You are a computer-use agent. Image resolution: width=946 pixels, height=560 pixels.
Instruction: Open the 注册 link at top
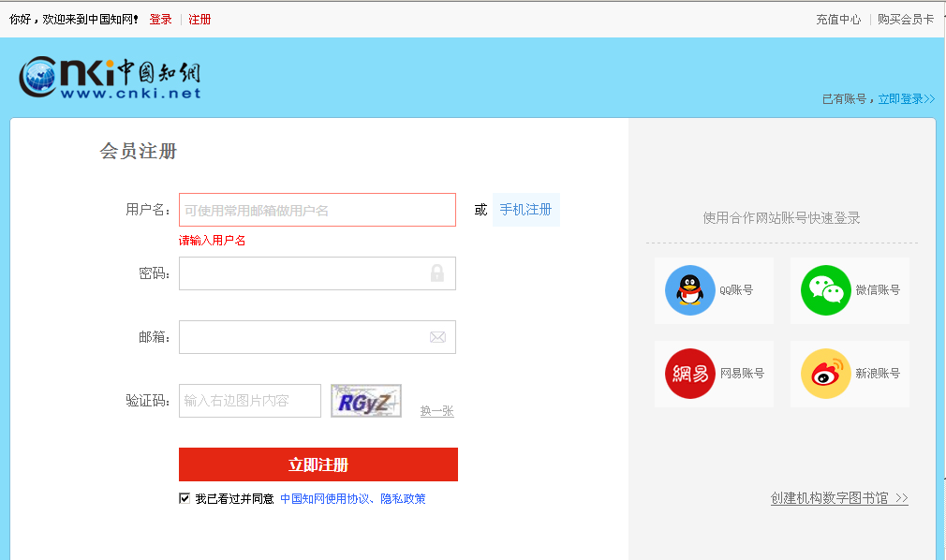tap(200, 19)
